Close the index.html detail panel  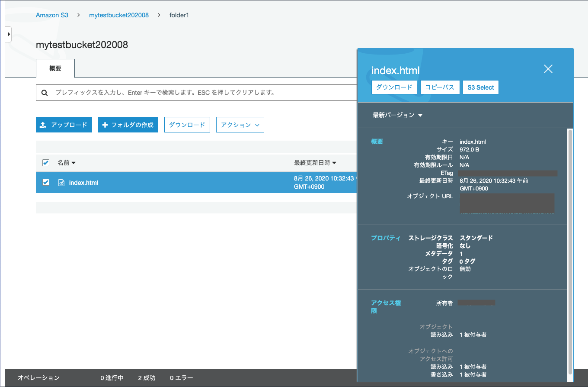tap(548, 68)
